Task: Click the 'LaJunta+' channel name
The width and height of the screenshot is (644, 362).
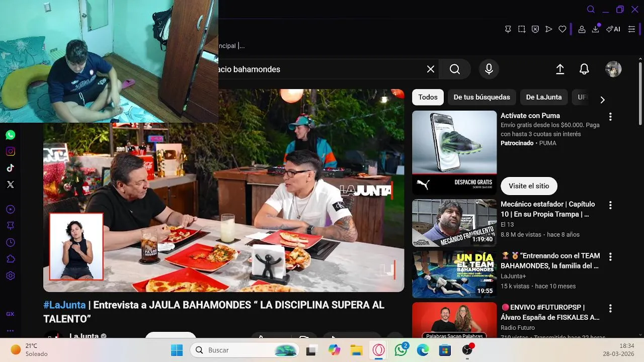Action: coord(514,277)
